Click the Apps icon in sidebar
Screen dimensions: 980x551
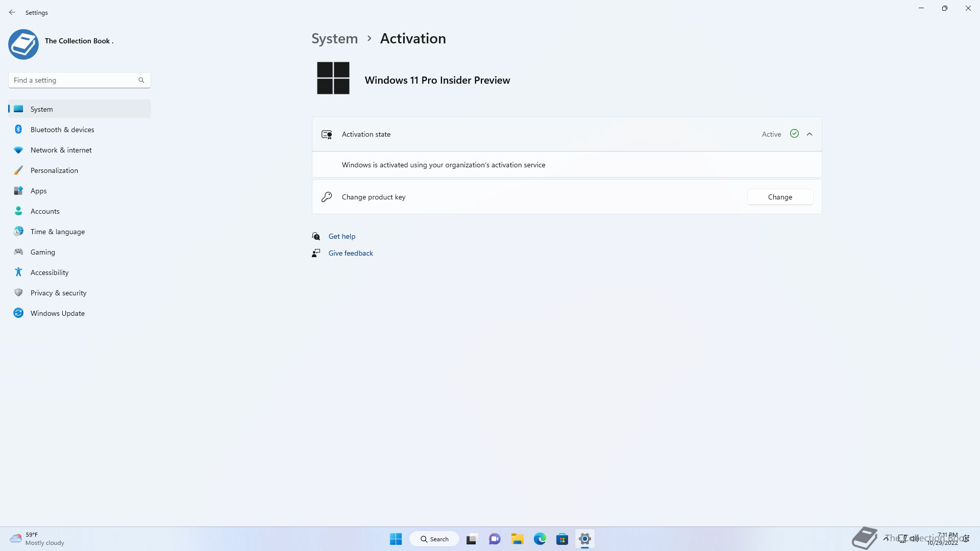pyautogui.click(x=18, y=190)
